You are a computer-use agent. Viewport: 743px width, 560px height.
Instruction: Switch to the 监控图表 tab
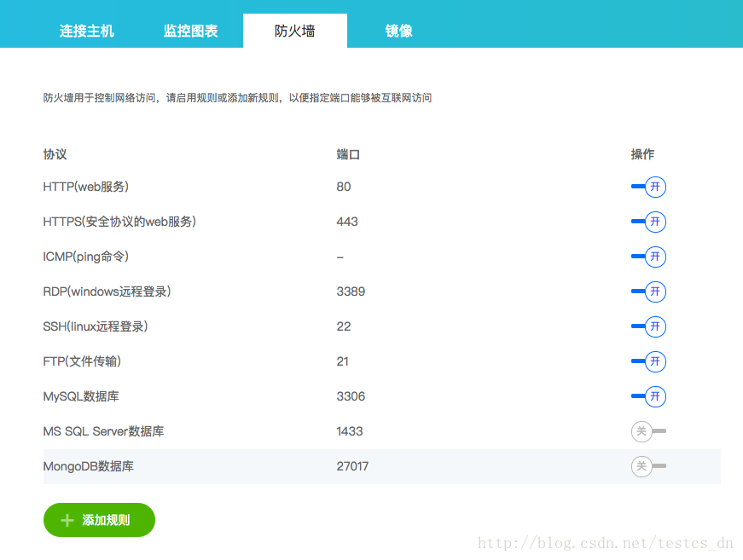(x=190, y=31)
